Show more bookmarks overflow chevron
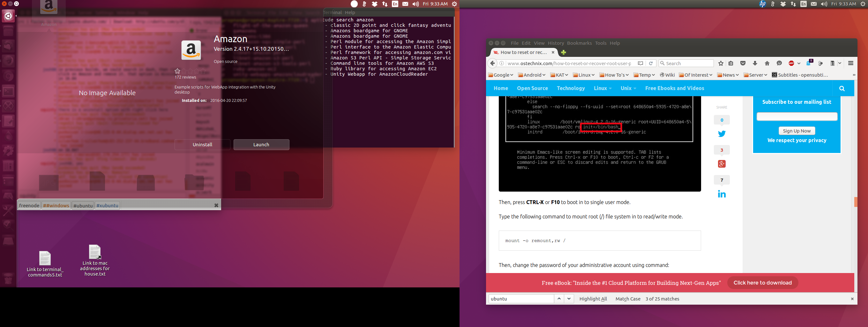 click(854, 75)
